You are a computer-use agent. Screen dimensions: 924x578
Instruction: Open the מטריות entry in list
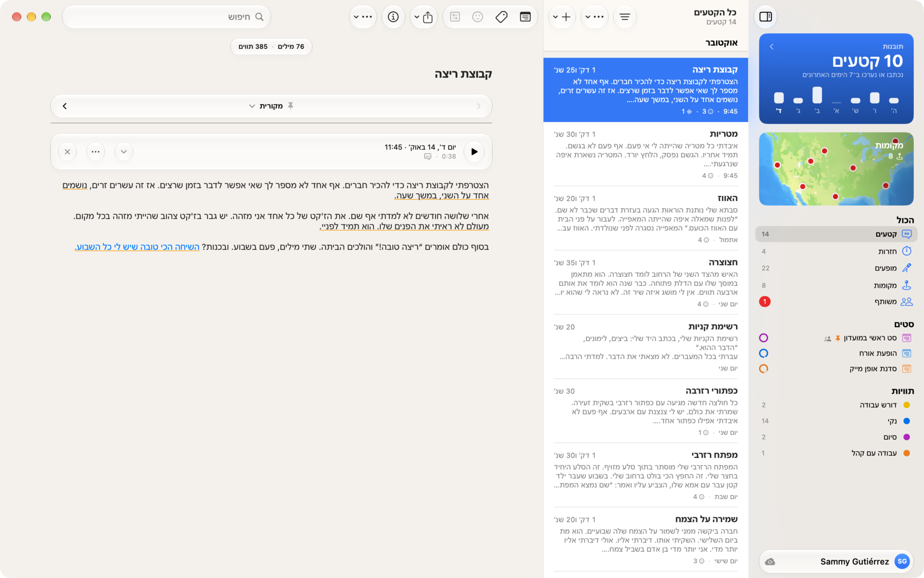click(646, 154)
